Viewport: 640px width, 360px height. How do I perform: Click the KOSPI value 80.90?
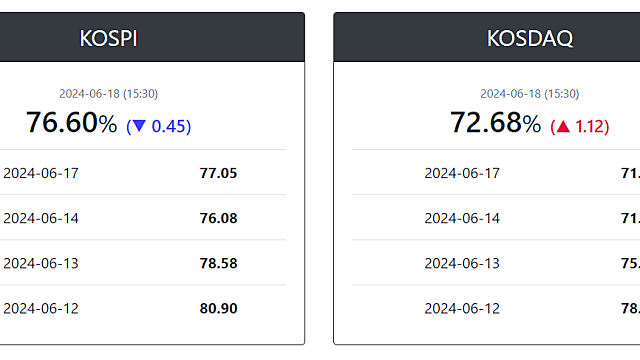point(218,309)
